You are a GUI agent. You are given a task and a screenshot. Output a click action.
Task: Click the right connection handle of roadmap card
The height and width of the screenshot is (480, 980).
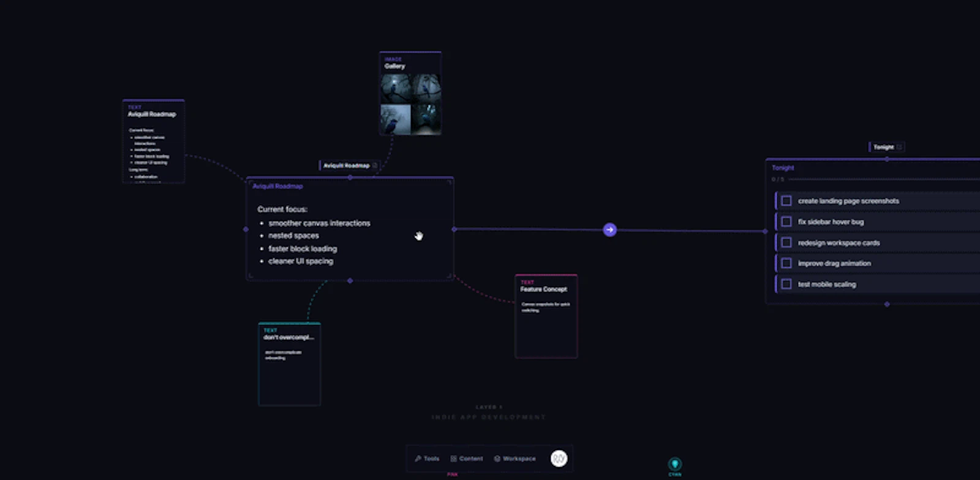pyautogui.click(x=454, y=229)
